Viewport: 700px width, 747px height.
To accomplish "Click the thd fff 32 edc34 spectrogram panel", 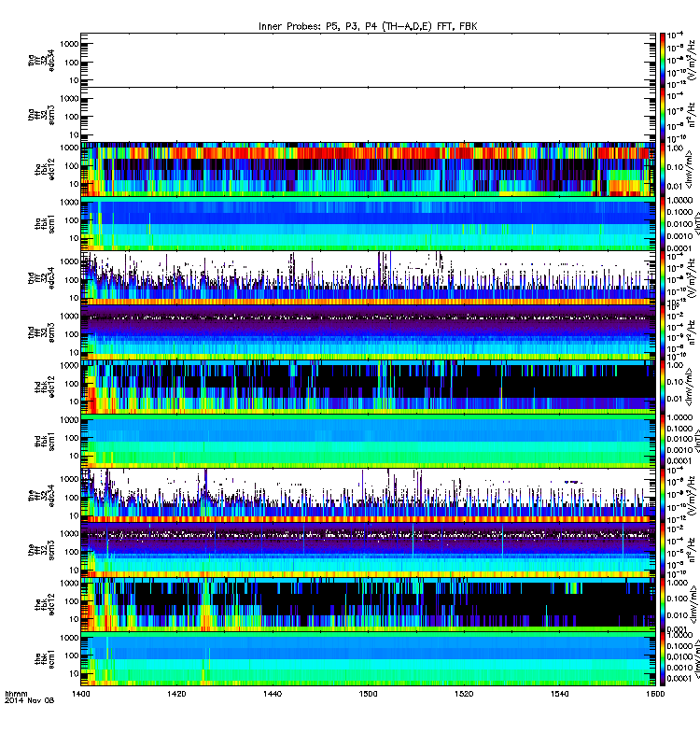I will pos(368,278).
